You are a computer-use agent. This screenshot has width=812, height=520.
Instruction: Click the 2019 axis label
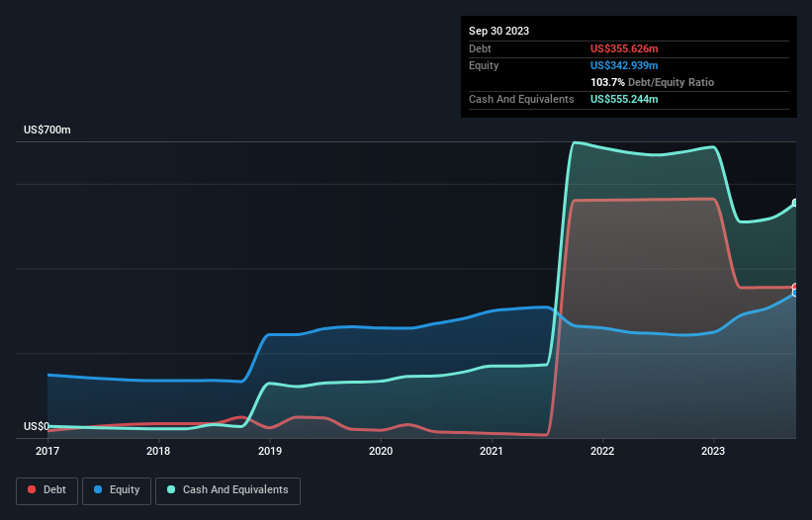[x=270, y=451]
